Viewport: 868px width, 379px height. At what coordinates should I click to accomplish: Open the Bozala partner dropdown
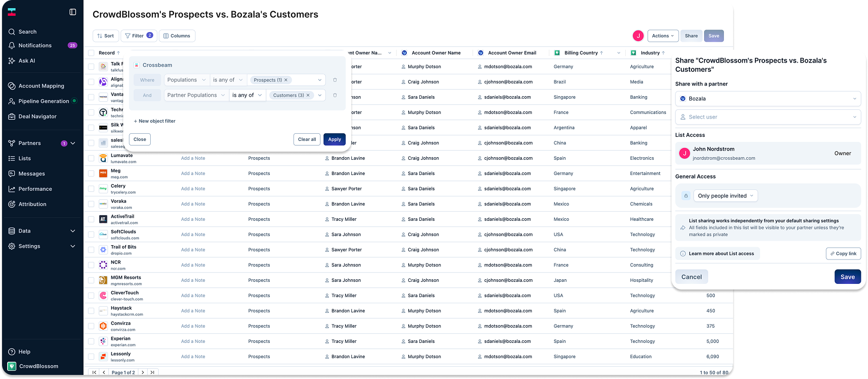point(768,99)
